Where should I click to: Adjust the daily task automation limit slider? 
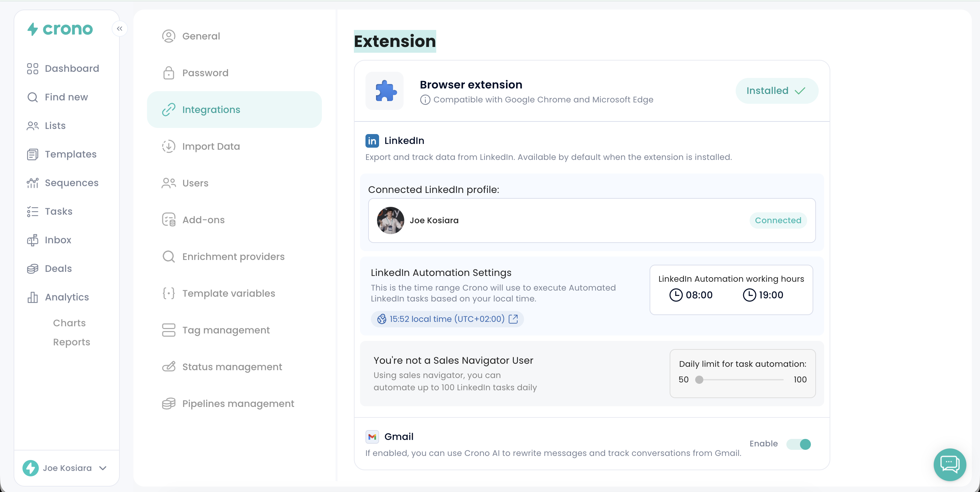click(x=699, y=379)
